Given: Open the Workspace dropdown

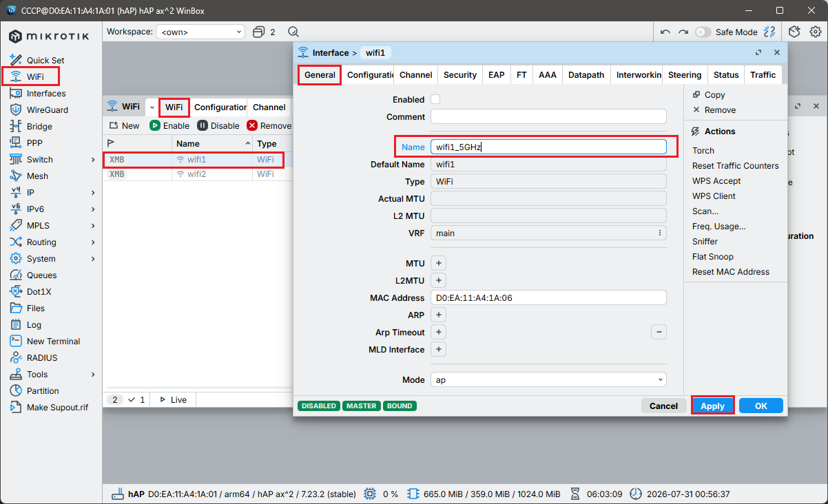Looking at the screenshot, I should coord(200,32).
